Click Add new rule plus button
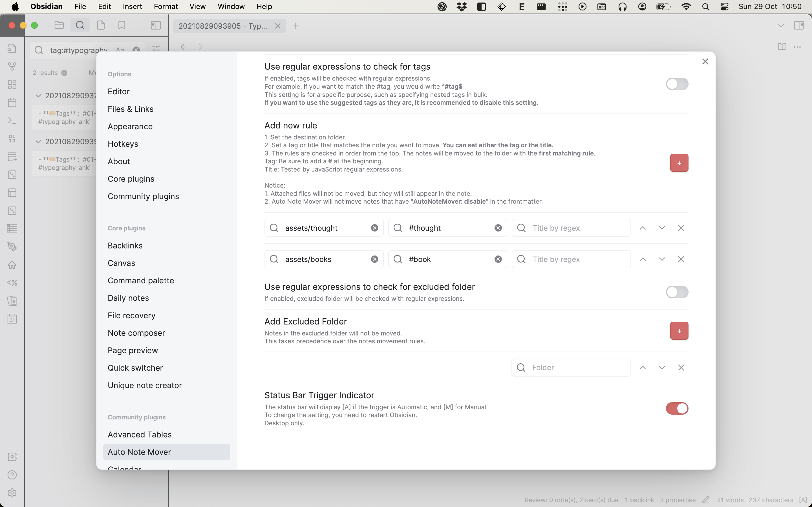The image size is (812, 507). (679, 163)
